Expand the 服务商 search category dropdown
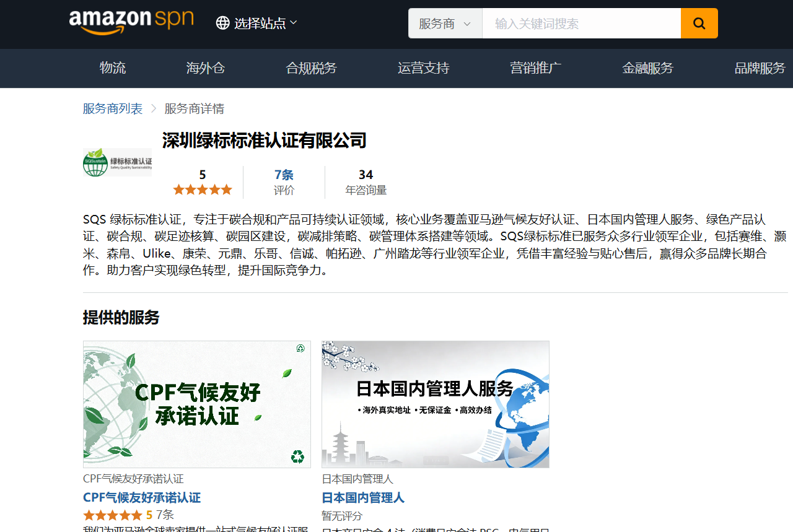 click(x=445, y=24)
